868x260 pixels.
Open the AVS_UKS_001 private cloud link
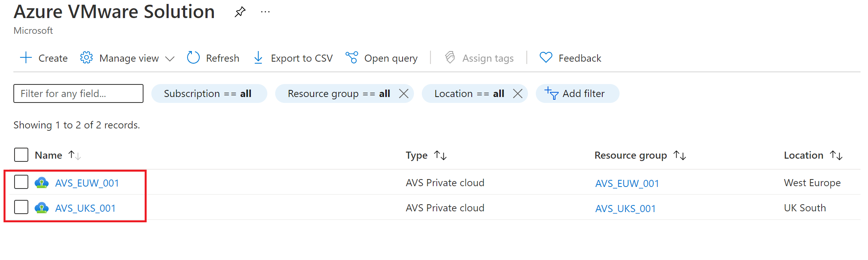pos(85,208)
